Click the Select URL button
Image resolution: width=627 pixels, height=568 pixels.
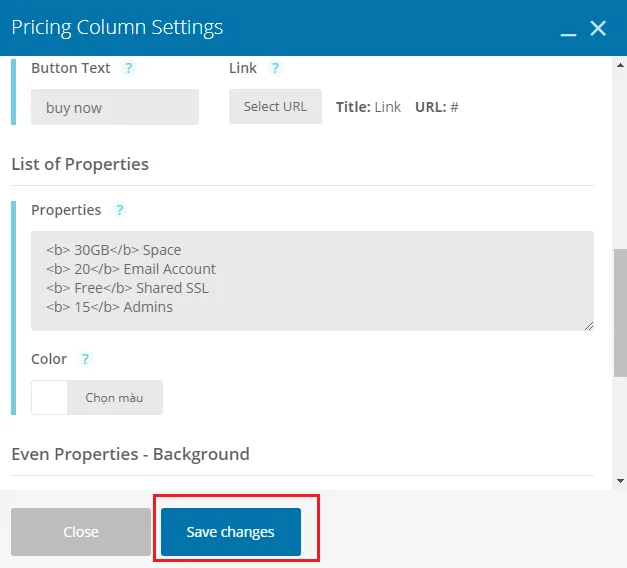pyautogui.click(x=275, y=106)
